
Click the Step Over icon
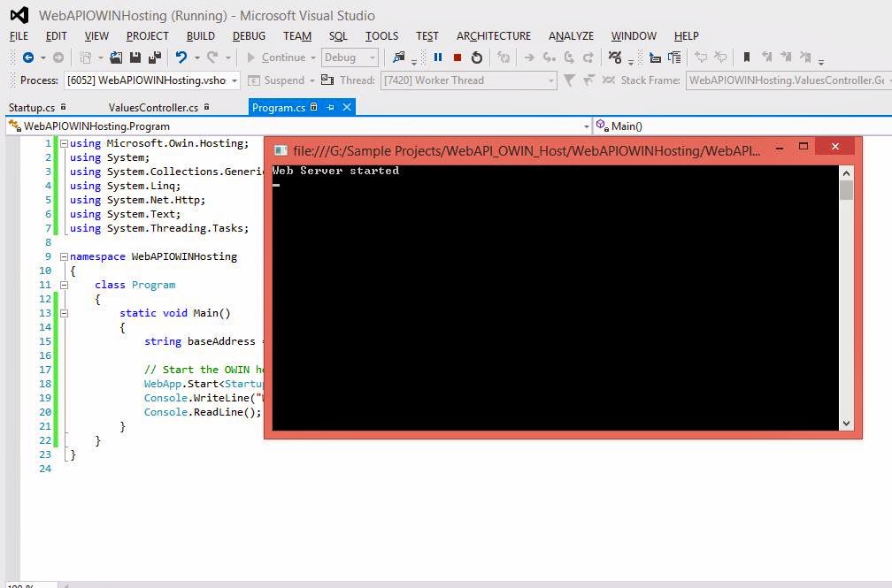(569, 57)
